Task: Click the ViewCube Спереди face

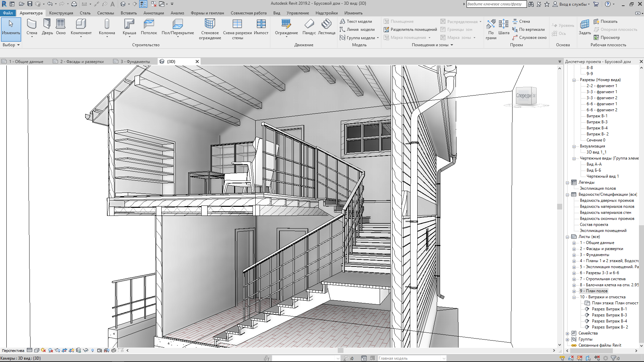Action: click(x=524, y=96)
